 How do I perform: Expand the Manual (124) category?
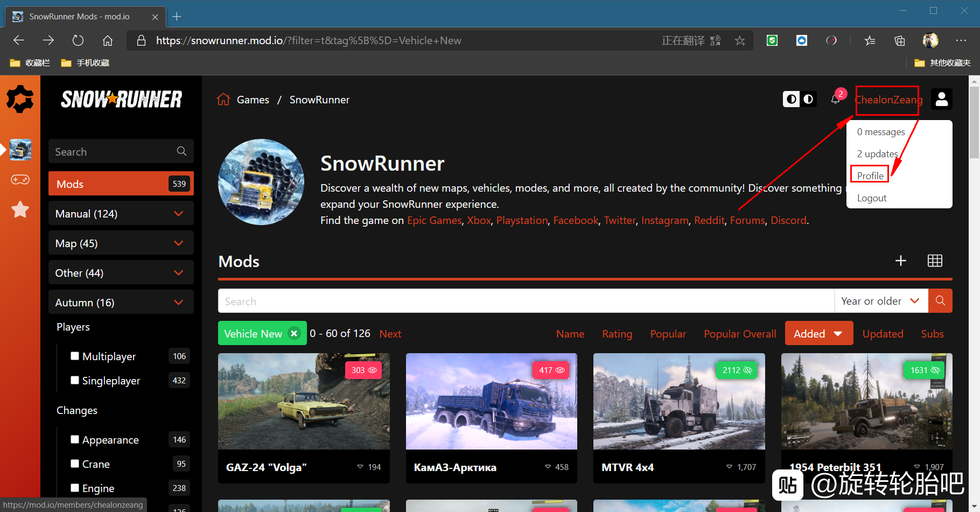[x=121, y=213]
